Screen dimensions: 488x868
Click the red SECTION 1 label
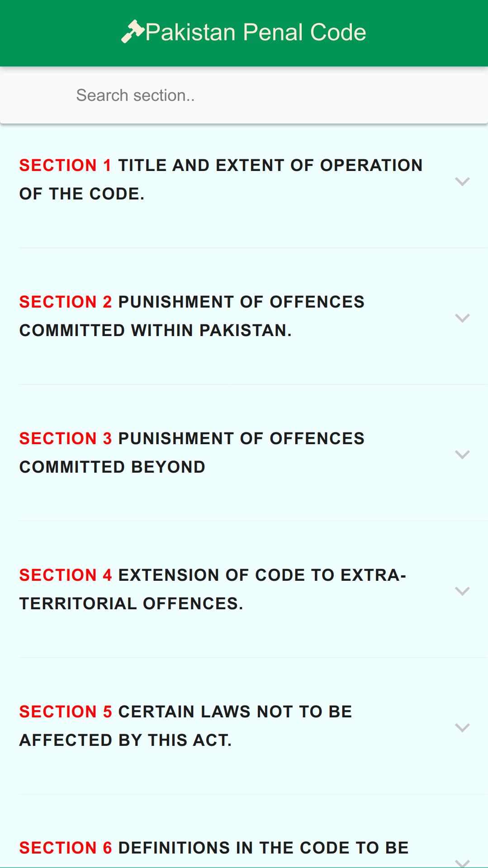[65, 166]
